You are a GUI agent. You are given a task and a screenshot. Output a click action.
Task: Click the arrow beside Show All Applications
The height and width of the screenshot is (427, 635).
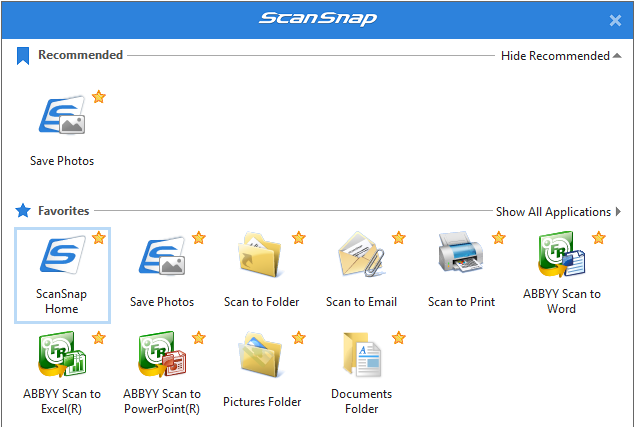point(618,211)
